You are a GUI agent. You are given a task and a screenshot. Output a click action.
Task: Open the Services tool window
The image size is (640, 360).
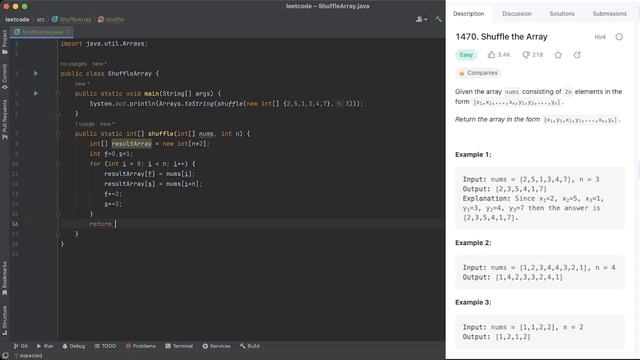pos(216,346)
